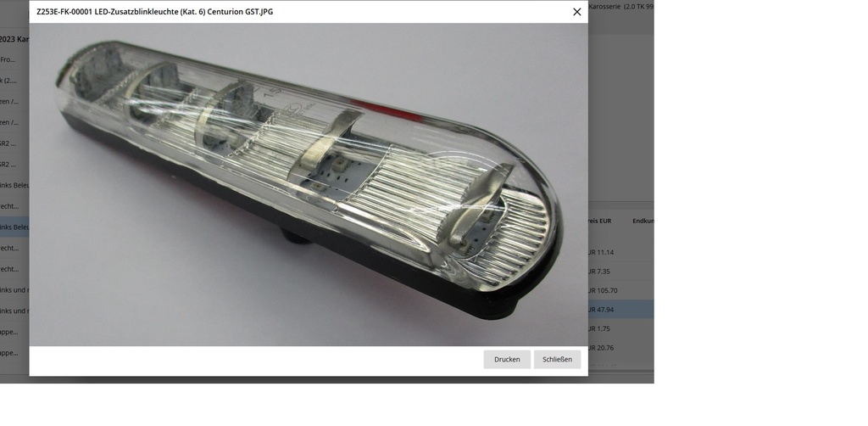This screenshot has height=426, width=868.
Task: Click the '2023 Kar' list heading
Action: 14,39
